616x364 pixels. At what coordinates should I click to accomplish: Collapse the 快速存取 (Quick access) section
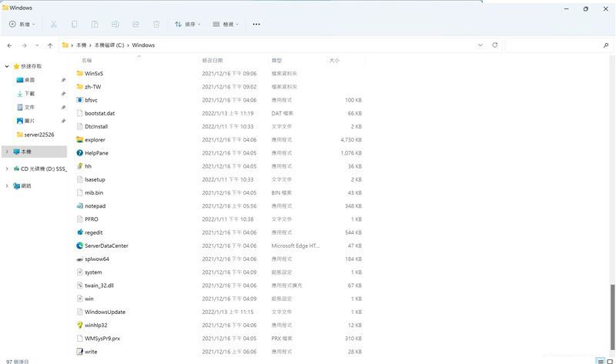tap(7, 66)
